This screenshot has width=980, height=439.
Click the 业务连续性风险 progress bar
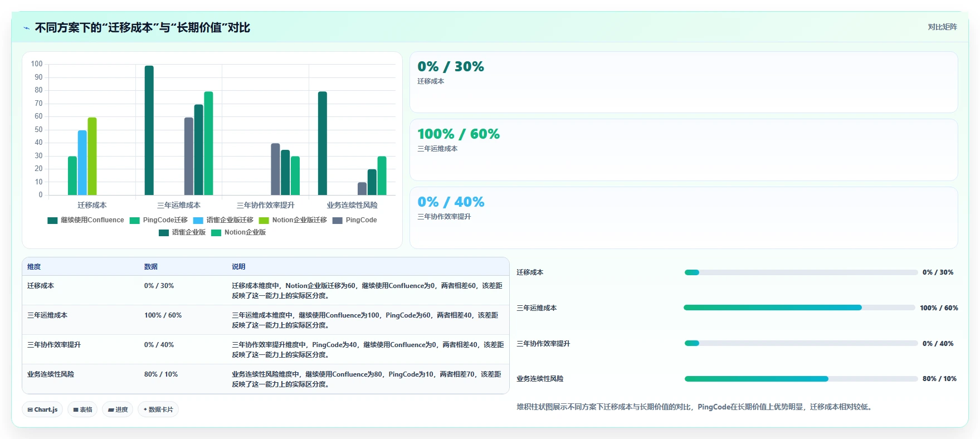(x=801, y=379)
